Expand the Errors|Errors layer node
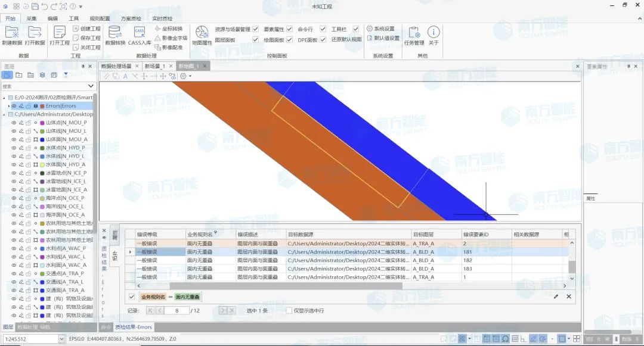The image size is (644, 346). pos(8,106)
